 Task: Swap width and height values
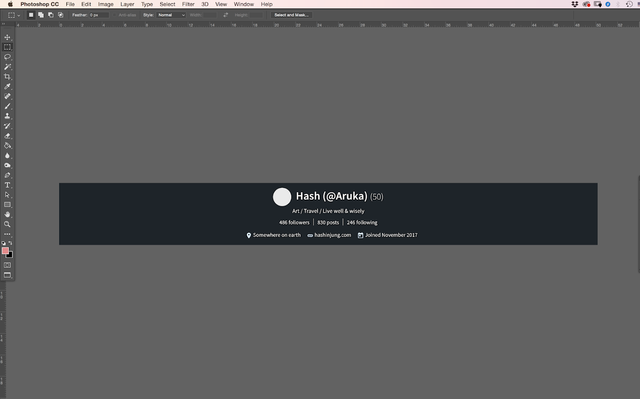(x=226, y=15)
